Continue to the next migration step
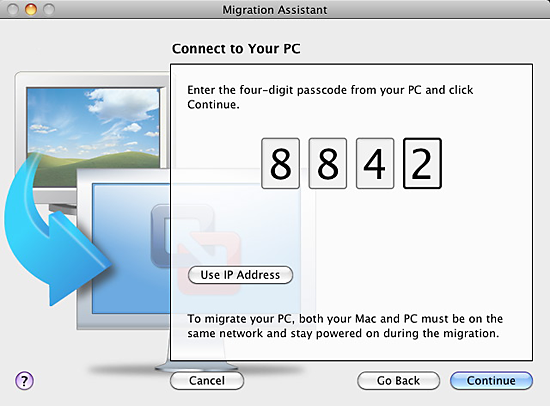The width and height of the screenshot is (550, 406). point(491,381)
